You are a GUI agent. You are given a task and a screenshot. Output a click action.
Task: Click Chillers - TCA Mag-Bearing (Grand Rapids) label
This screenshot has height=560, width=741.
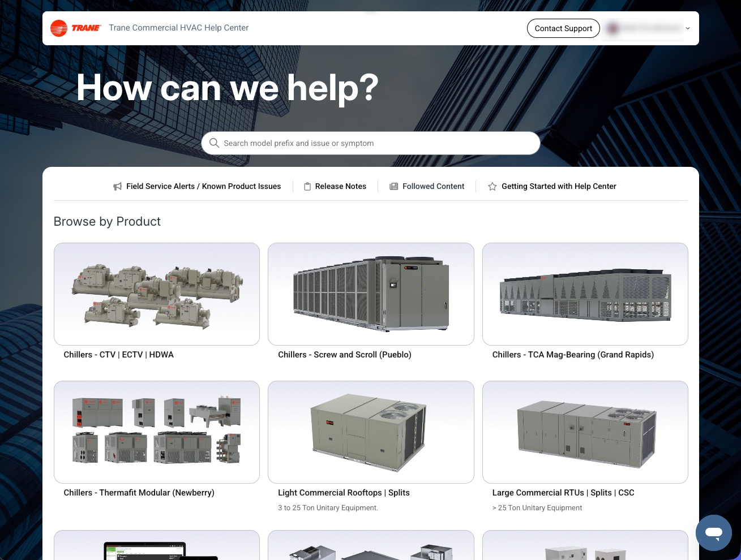tap(573, 355)
